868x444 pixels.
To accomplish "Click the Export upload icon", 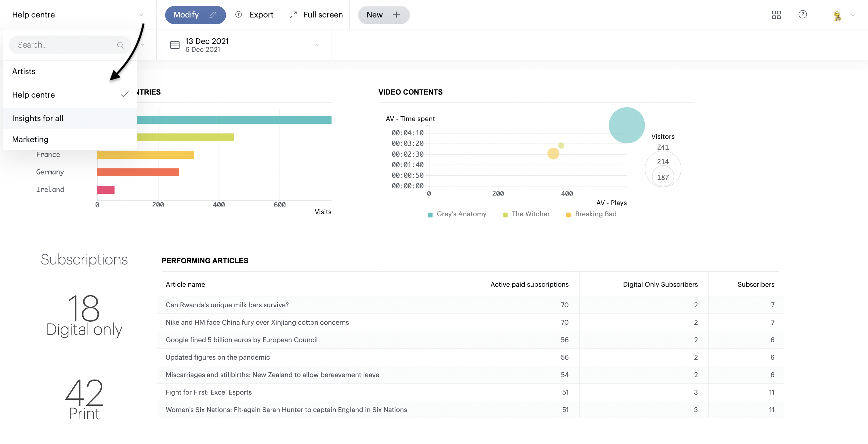I will pos(239,15).
